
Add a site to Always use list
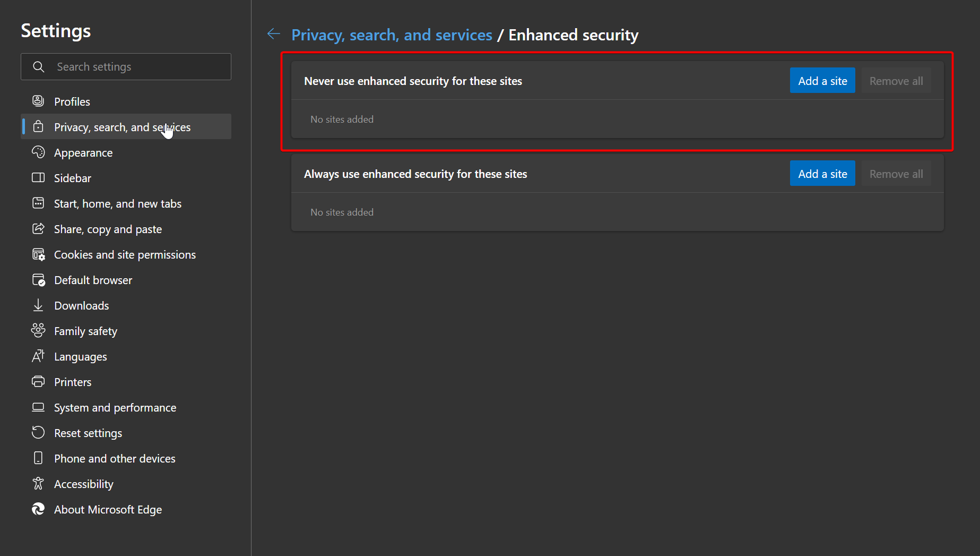pos(822,174)
